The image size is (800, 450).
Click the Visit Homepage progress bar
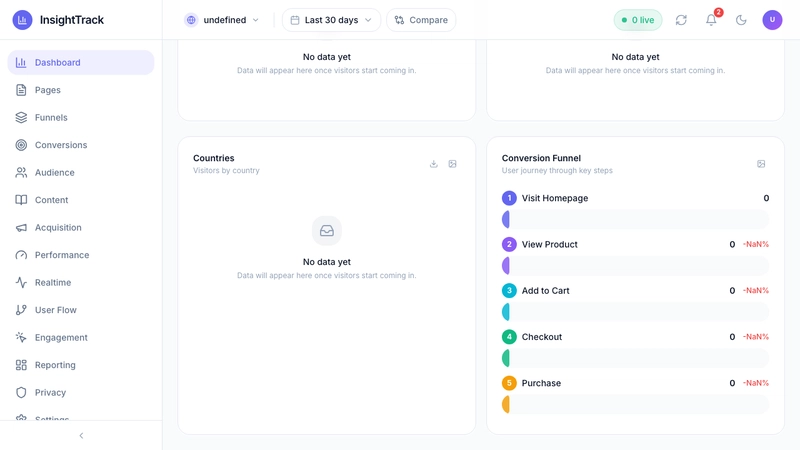tap(635, 219)
